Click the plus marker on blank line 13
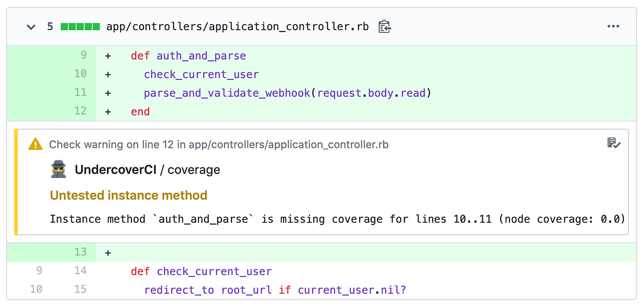 (x=108, y=252)
